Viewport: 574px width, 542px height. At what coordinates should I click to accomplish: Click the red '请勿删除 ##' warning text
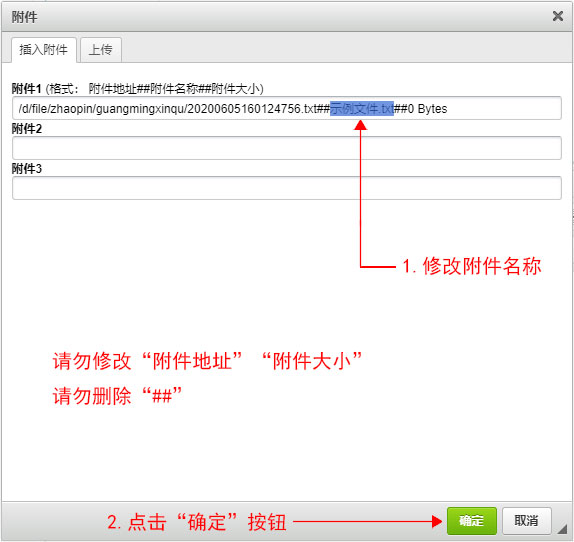coord(117,396)
